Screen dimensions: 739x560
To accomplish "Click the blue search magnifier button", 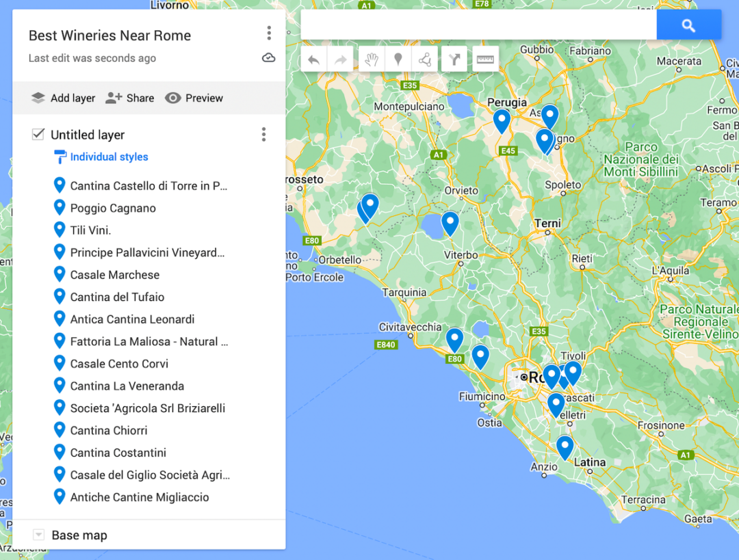I will click(688, 25).
